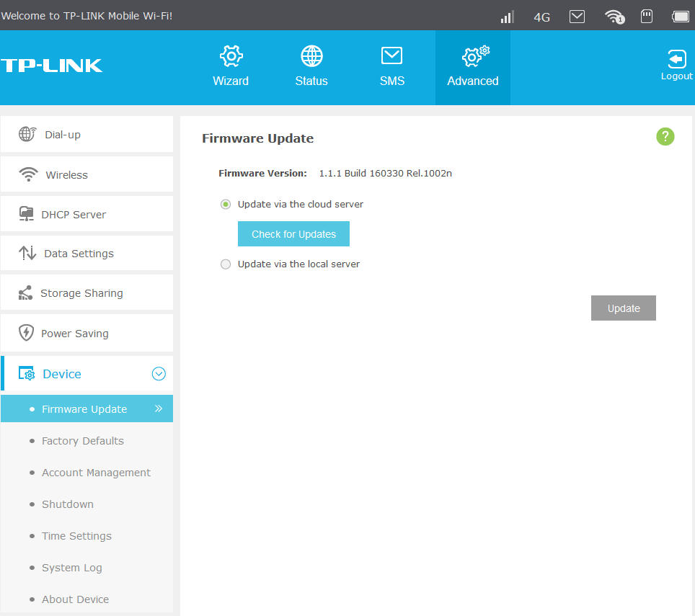Viewport: 695px width, 616px height.
Task: Click the Logout button
Action: point(676,65)
